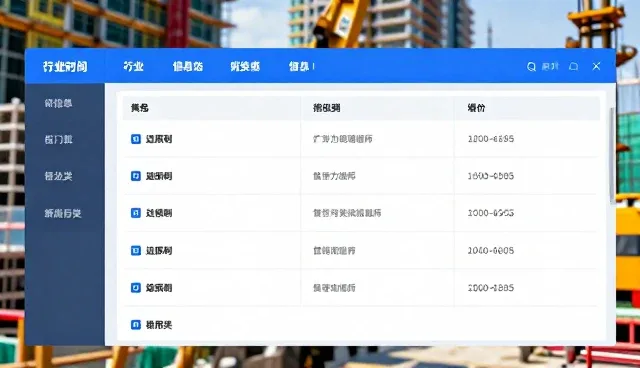Select the second tab in the blue header

tap(188, 66)
